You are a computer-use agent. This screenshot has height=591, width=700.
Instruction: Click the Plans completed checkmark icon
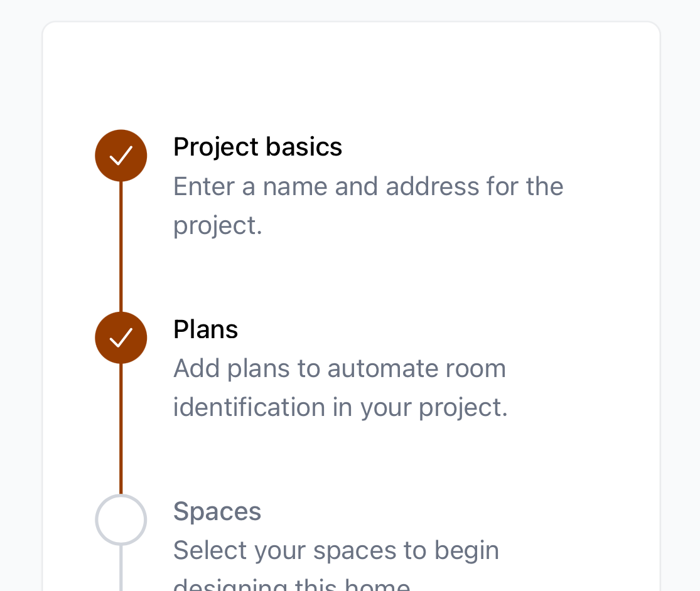[x=121, y=338]
